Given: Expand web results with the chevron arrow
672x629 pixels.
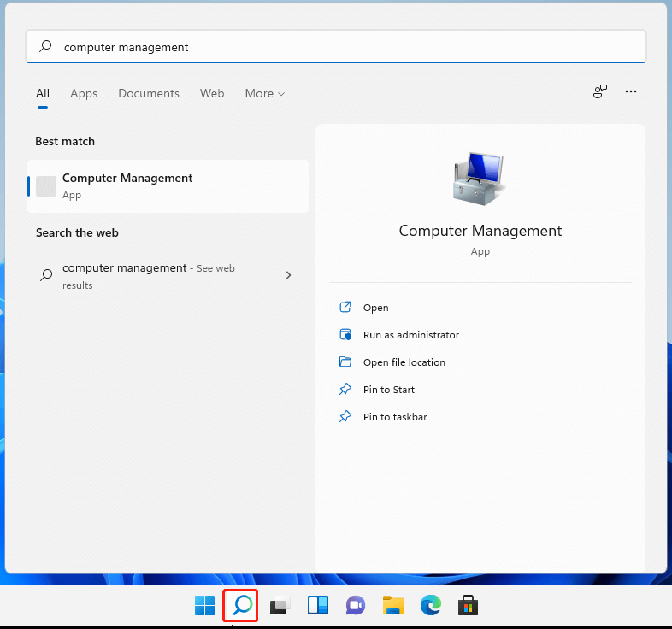Looking at the screenshot, I should (x=288, y=275).
